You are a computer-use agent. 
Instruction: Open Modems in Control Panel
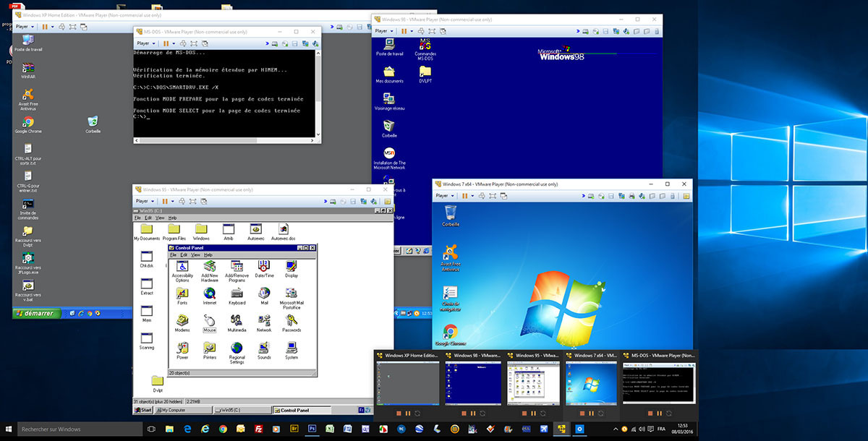pyautogui.click(x=182, y=323)
